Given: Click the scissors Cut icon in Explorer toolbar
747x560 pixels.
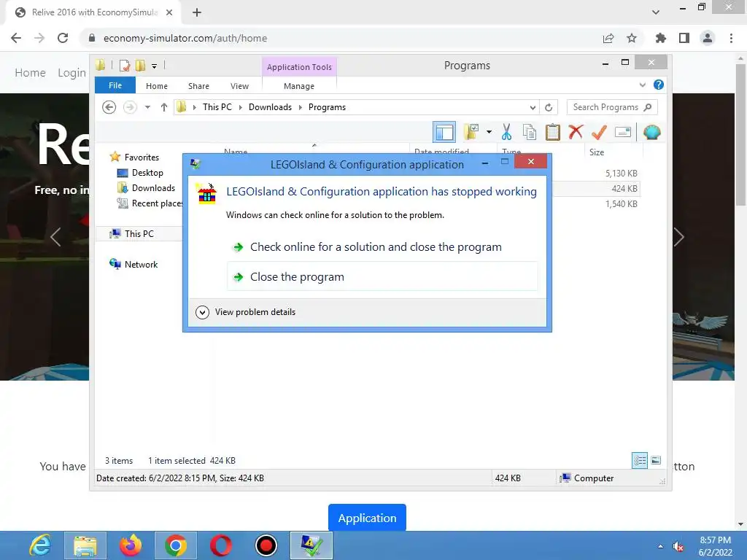Looking at the screenshot, I should coord(506,133).
